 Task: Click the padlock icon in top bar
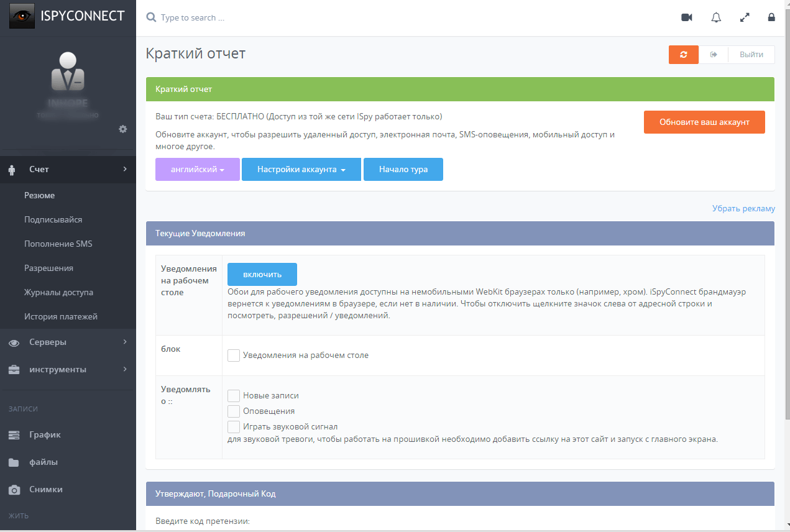click(x=771, y=17)
